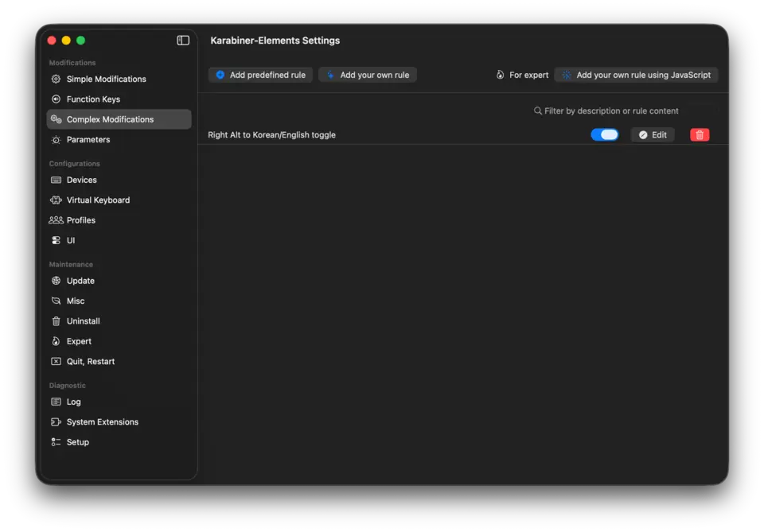Viewport: 764px width, 532px height.
Task: Select the Function Keys label
Action: (93, 99)
